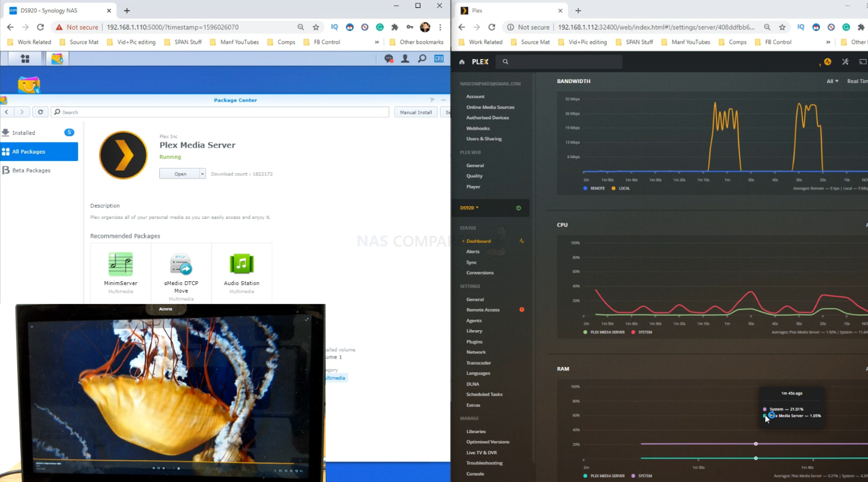Open Plex activity icon in top bar
868x482 pixels.
pos(828,62)
